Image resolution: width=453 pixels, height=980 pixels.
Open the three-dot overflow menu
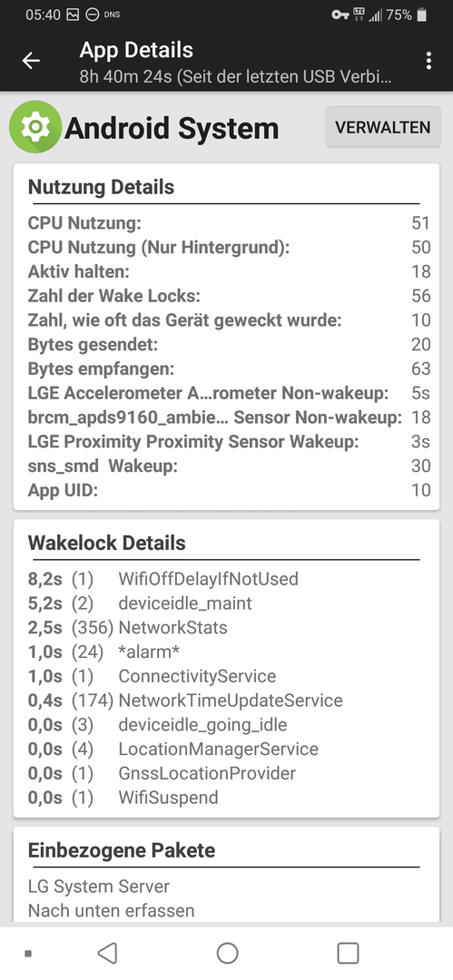(428, 61)
